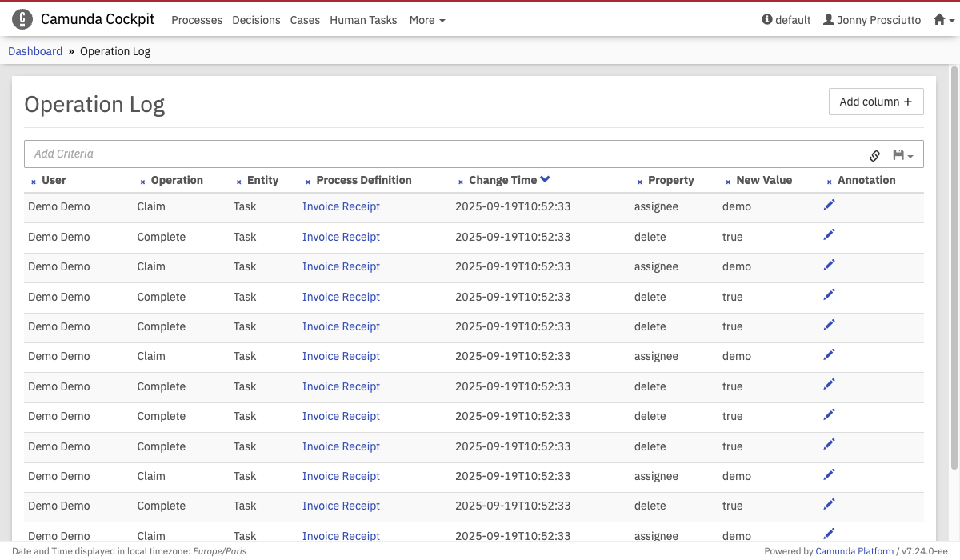This screenshot has width=960, height=560.
Task: Remove the Operation column
Action: (x=142, y=182)
